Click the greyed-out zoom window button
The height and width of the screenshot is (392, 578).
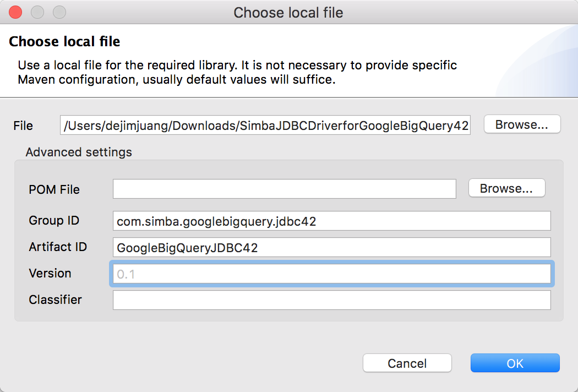pyautogui.click(x=59, y=12)
